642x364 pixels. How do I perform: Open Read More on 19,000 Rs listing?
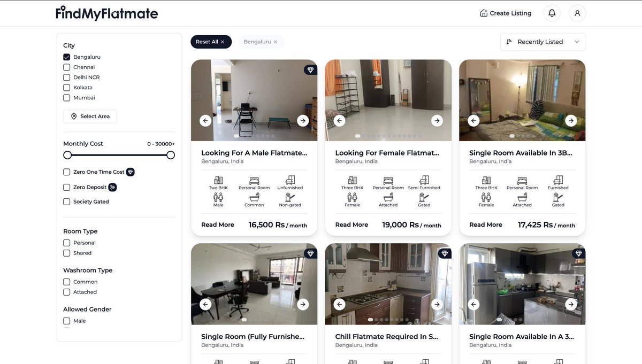pyautogui.click(x=351, y=225)
